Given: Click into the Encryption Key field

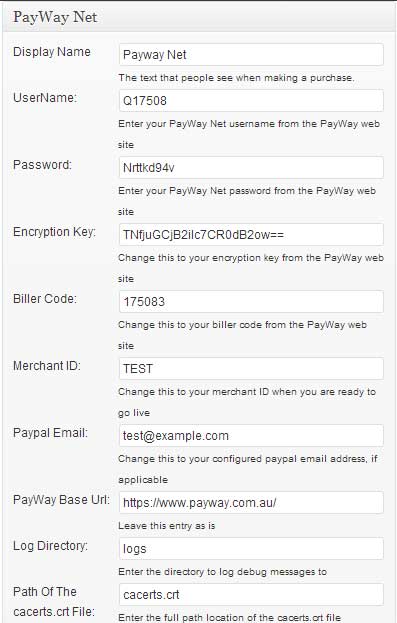Looking at the screenshot, I should (x=251, y=234).
